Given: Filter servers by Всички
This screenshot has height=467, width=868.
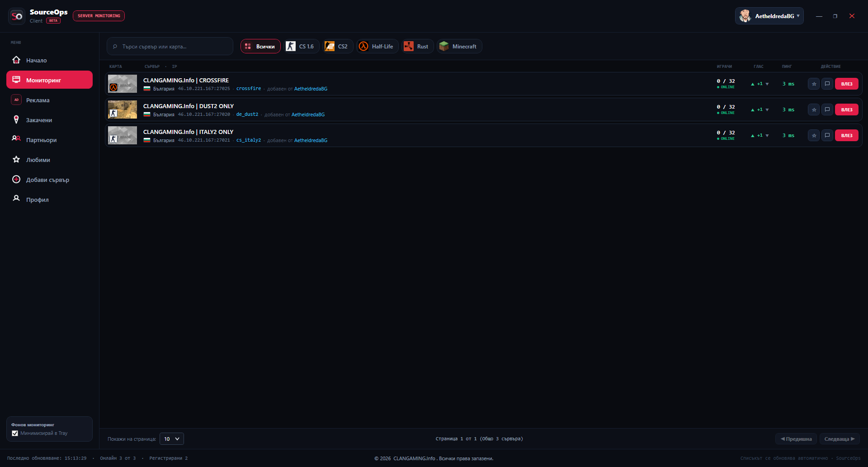Looking at the screenshot, I should tap(260, 46).
